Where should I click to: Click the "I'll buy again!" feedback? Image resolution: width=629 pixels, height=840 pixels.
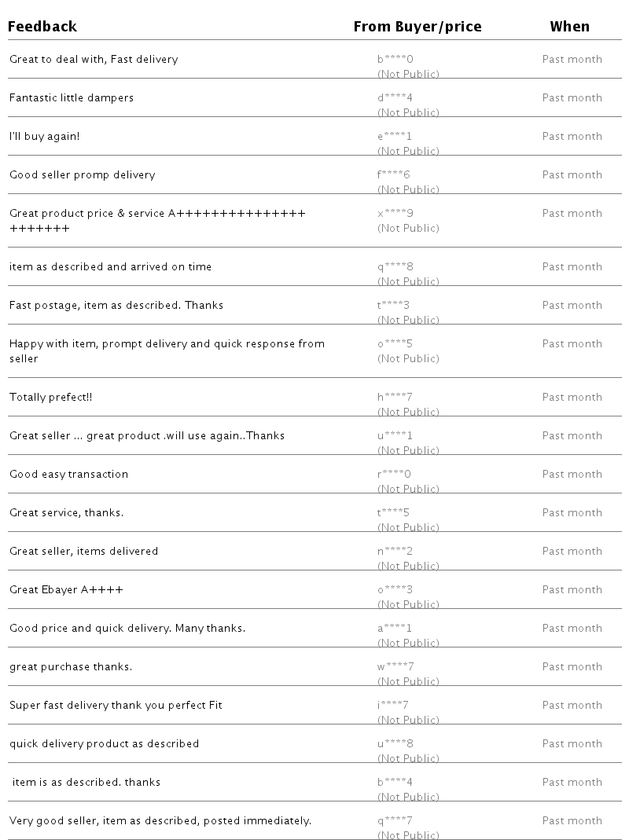45,136
